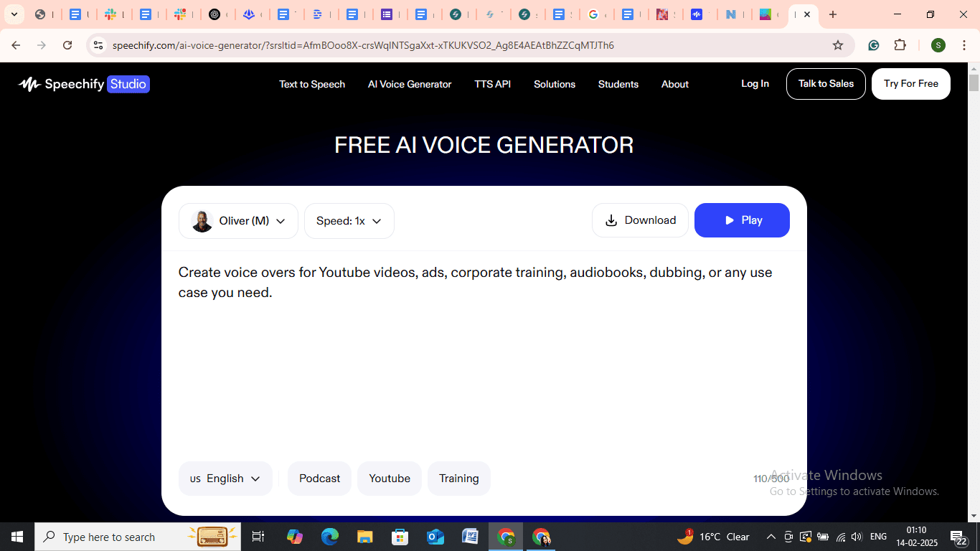Open the Chrome three-dot menu

coord(964,45)
